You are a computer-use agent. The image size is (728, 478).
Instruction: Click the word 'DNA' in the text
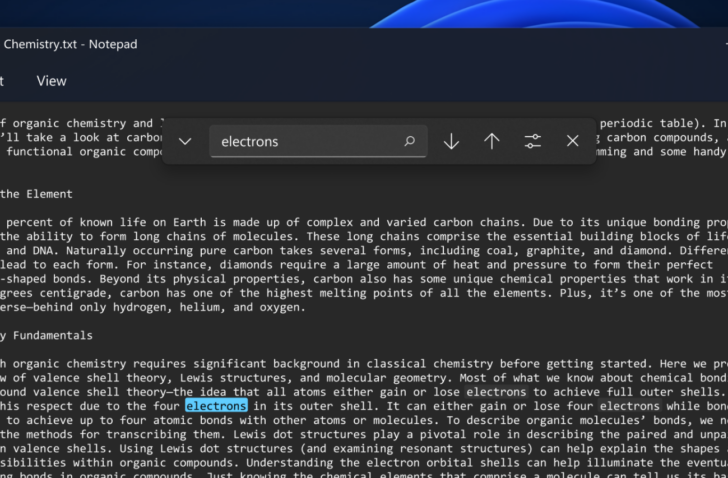43,251
